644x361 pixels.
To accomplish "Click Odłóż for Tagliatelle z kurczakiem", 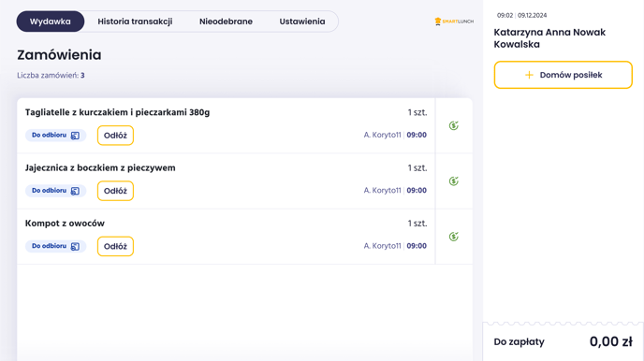I will [115, 136].
